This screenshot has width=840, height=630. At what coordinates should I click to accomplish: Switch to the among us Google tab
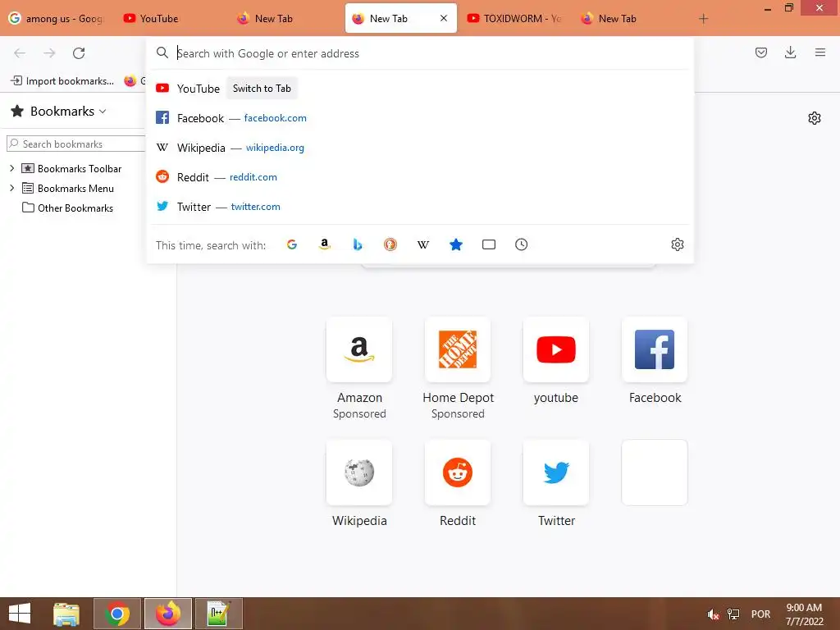(57, 19)
